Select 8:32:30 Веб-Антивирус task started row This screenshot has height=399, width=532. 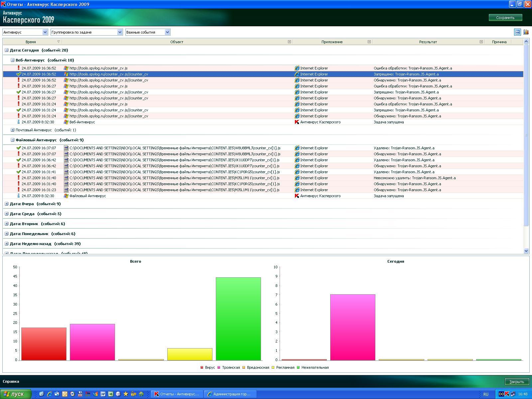pyautogui.click(x=263, y=122)
